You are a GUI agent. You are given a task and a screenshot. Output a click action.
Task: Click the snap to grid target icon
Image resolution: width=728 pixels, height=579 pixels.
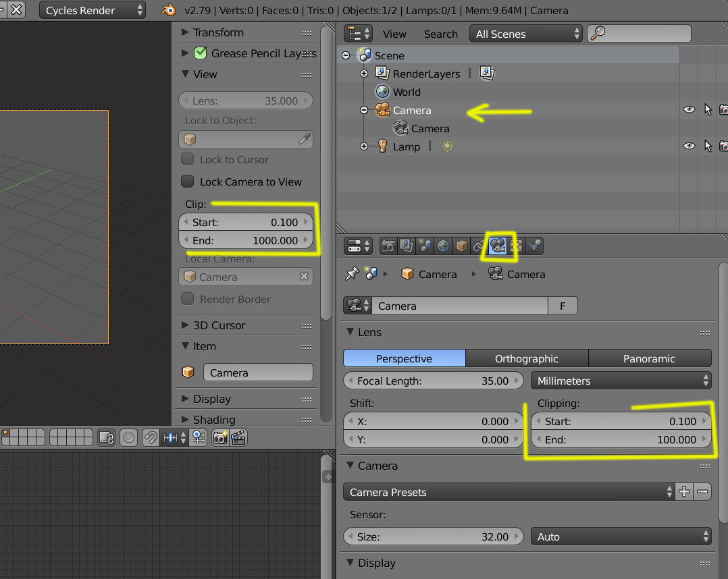coord(199,437)
